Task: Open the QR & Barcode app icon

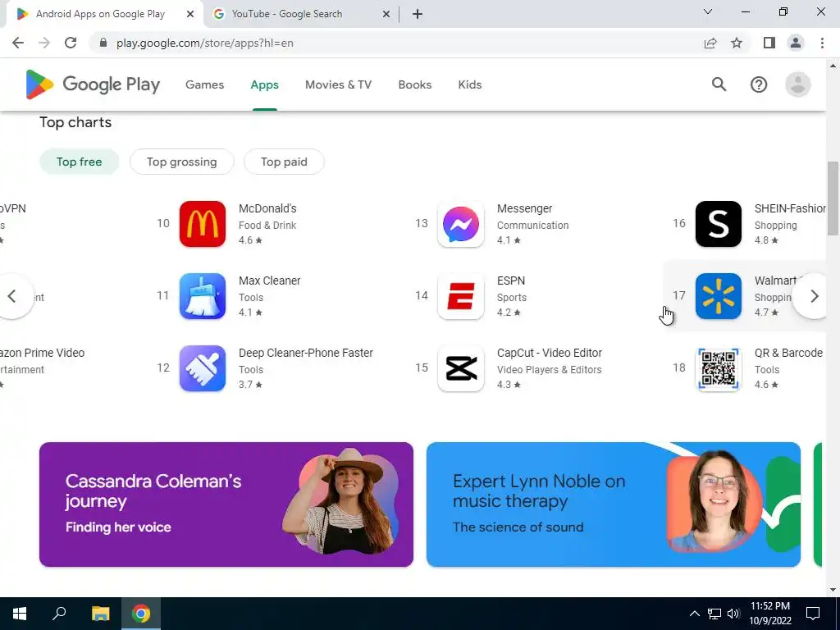Action: pyautogui.click(x=719, y=368)
